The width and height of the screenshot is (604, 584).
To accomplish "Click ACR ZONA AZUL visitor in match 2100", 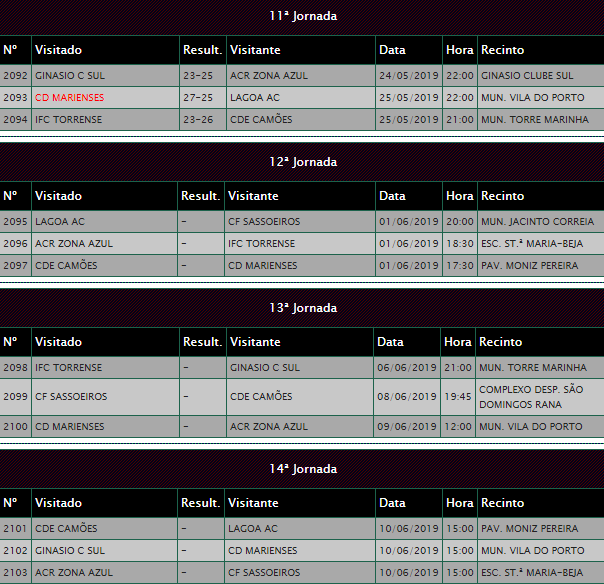I will 269,426.
